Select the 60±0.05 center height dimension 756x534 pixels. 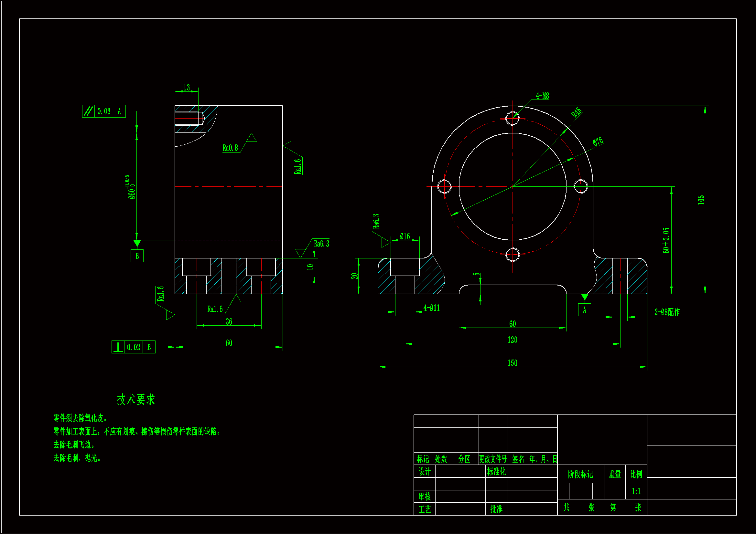tap(666, 240)
